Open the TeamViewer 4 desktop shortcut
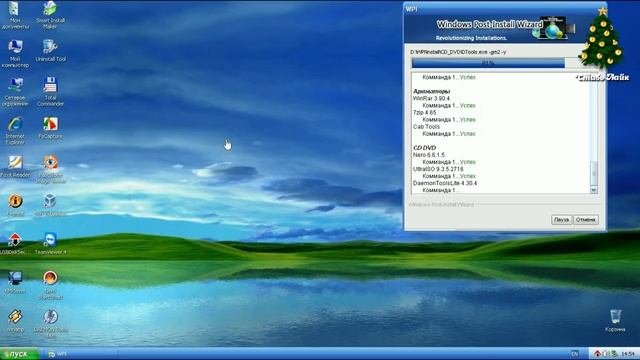 pyautogui.click(x=50, y=244)
